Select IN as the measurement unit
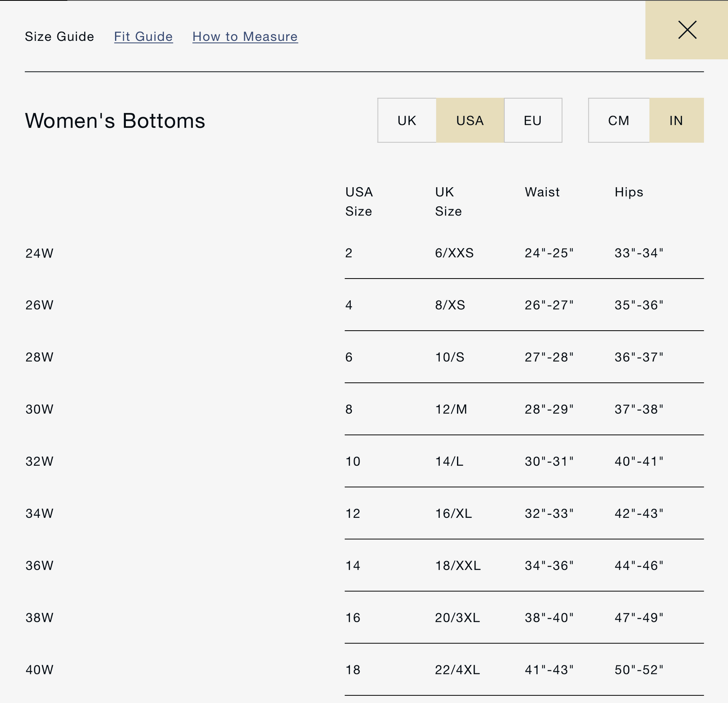Screen dimensions: 728x703 tap(676, 120)
